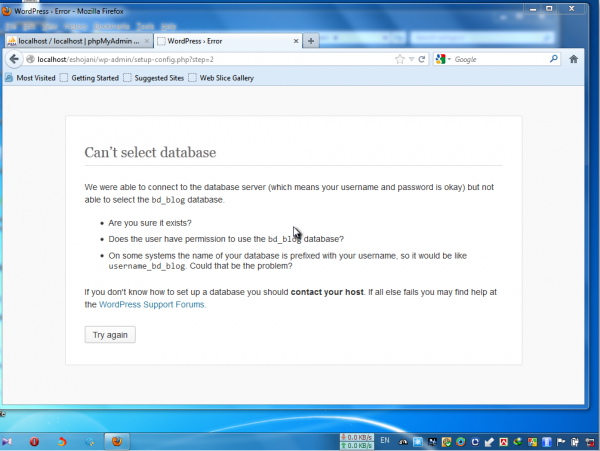Click the EN language indicator

(x=385, y=440)
